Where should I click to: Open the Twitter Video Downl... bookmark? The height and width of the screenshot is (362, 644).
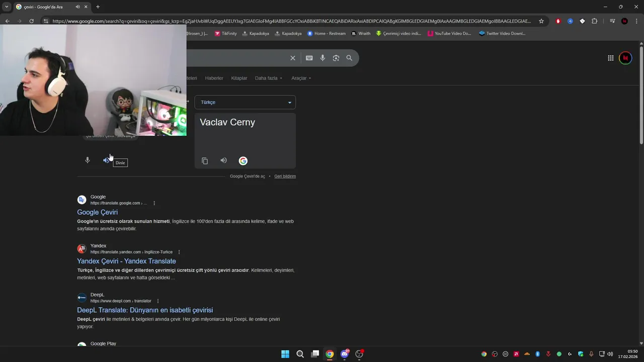pos(502,33)
